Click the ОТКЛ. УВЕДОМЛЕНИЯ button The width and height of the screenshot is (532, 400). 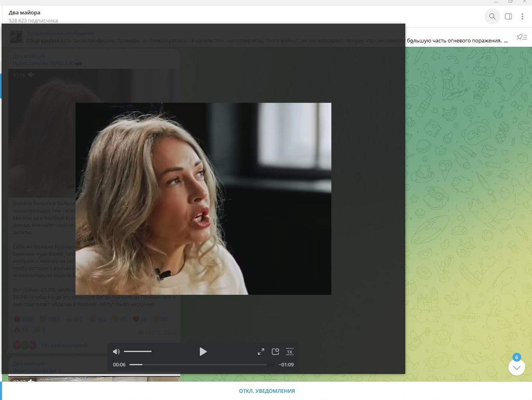267,391
